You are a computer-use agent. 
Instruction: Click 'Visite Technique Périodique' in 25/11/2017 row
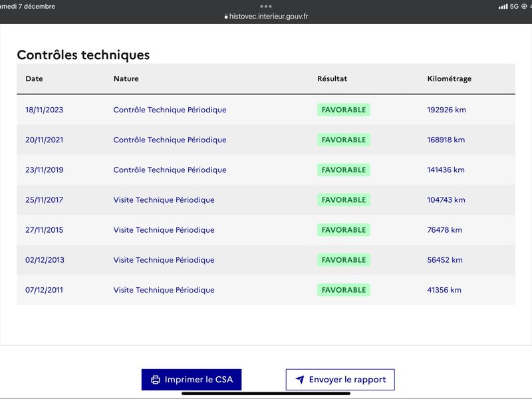164,200
